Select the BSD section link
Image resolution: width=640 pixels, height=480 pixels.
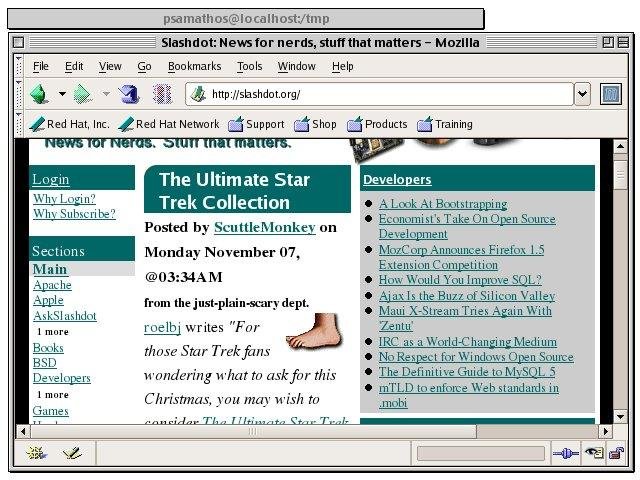pyautogui.click(x=44, y=363)
